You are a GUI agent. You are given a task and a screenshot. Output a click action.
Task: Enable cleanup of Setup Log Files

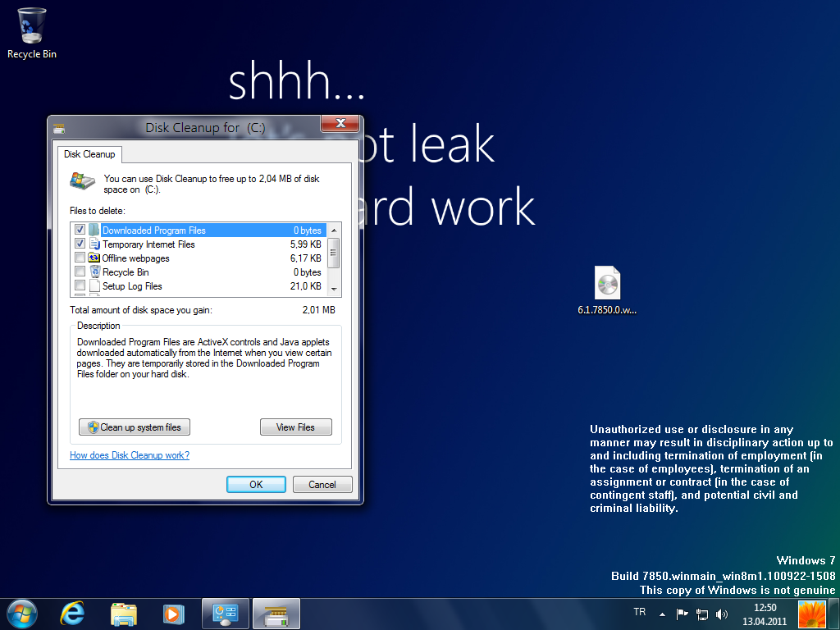click(80, 285)
